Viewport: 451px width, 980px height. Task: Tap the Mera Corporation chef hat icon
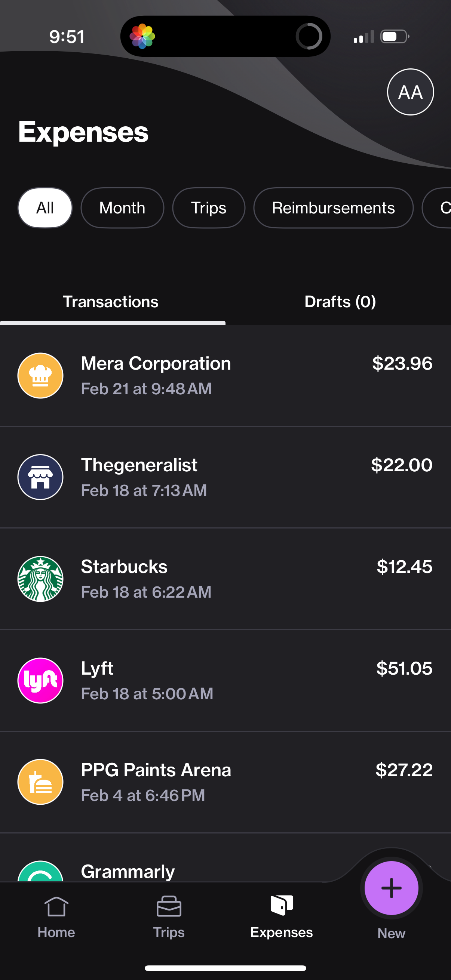click(40, 376)
